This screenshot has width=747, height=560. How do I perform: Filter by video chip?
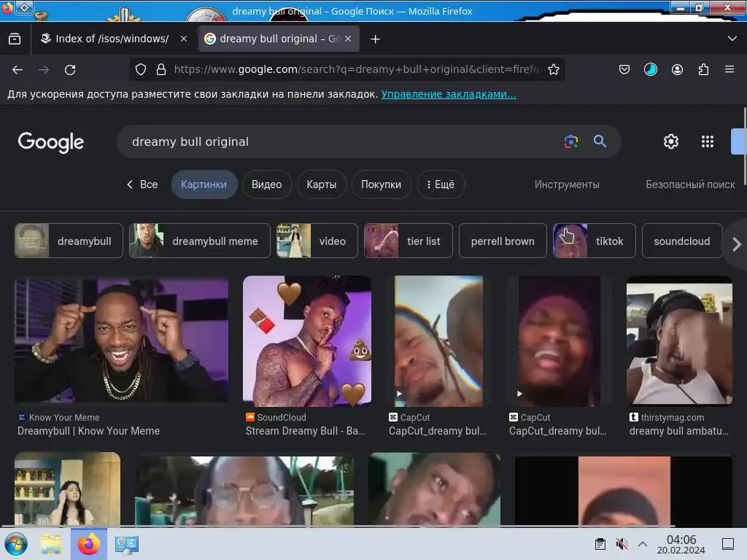tap(317, 241)
